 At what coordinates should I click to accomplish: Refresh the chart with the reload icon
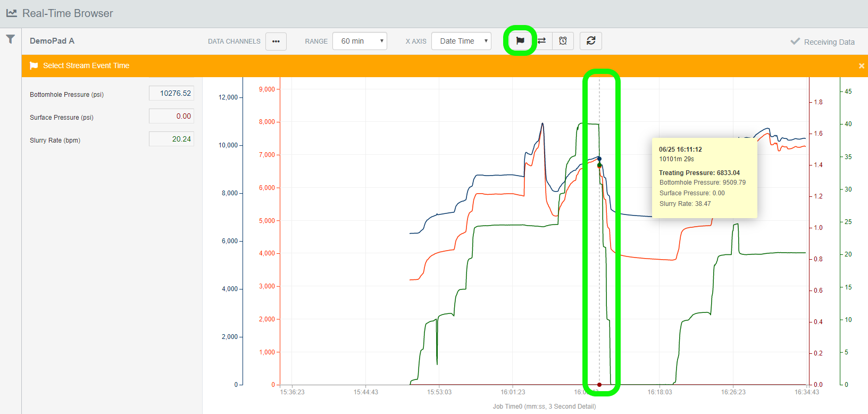(x=591, y=41)
